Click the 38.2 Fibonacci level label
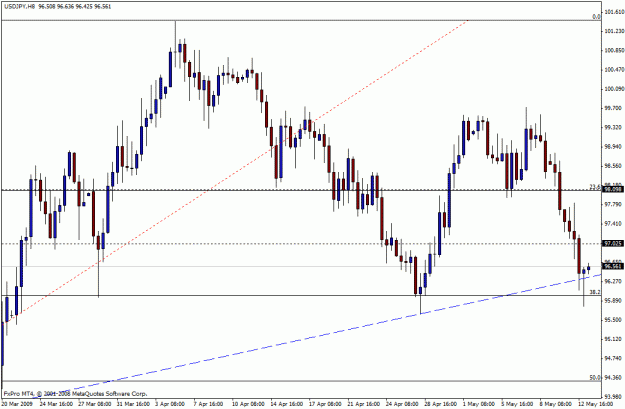 595,292
